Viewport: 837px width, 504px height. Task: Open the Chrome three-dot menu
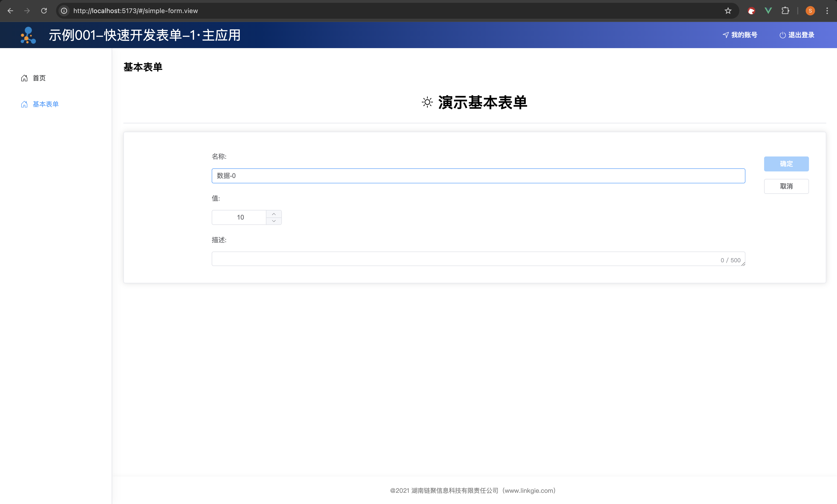[x=827, y=11]
